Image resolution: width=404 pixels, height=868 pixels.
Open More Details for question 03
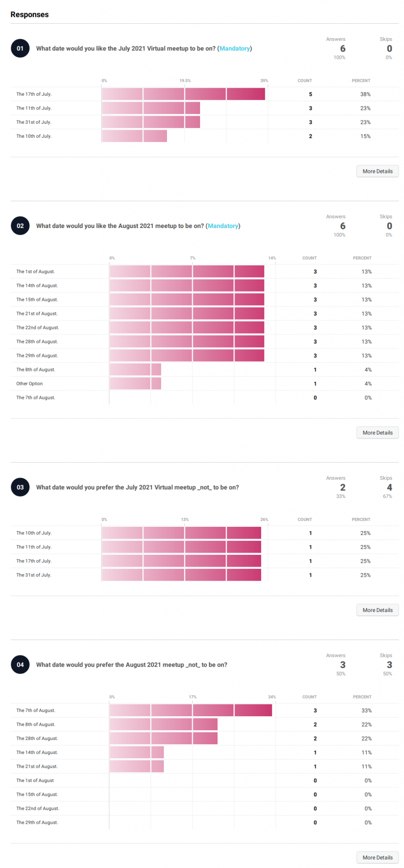(x=377, y=610)
